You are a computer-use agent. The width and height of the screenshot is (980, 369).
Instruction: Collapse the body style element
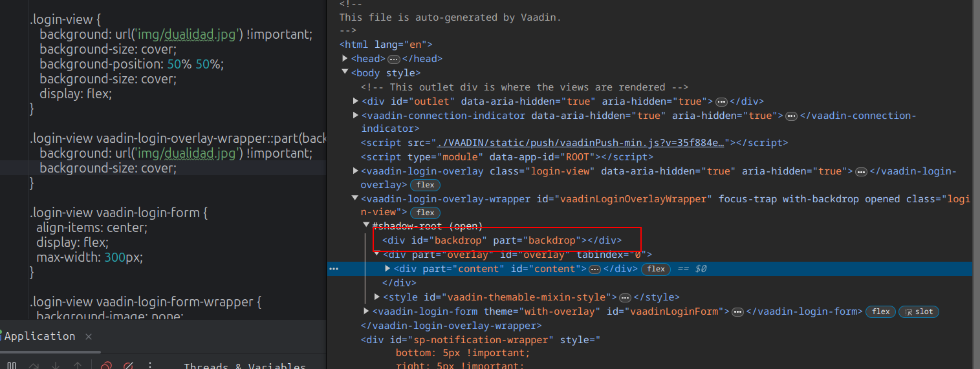[345, 73]
